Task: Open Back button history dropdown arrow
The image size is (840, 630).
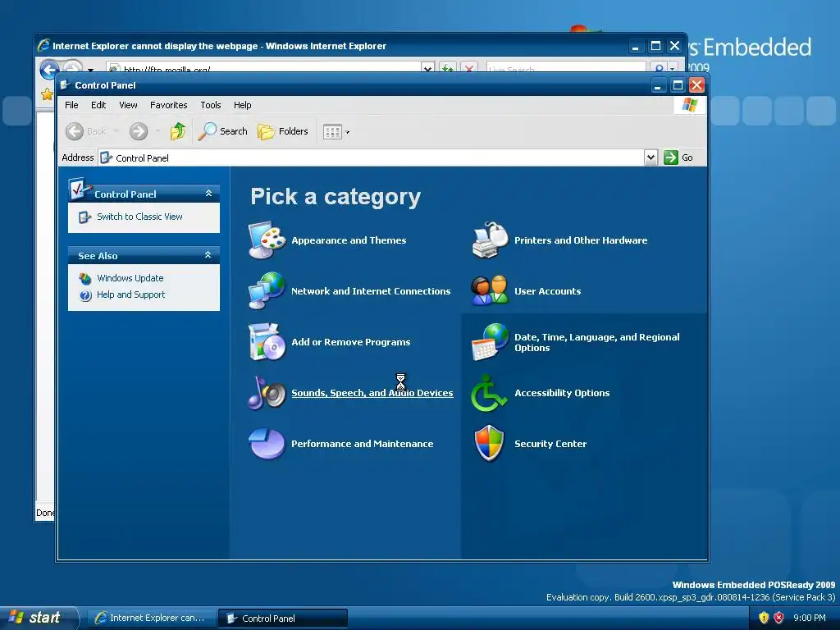Action: click(x=116, y=131)
